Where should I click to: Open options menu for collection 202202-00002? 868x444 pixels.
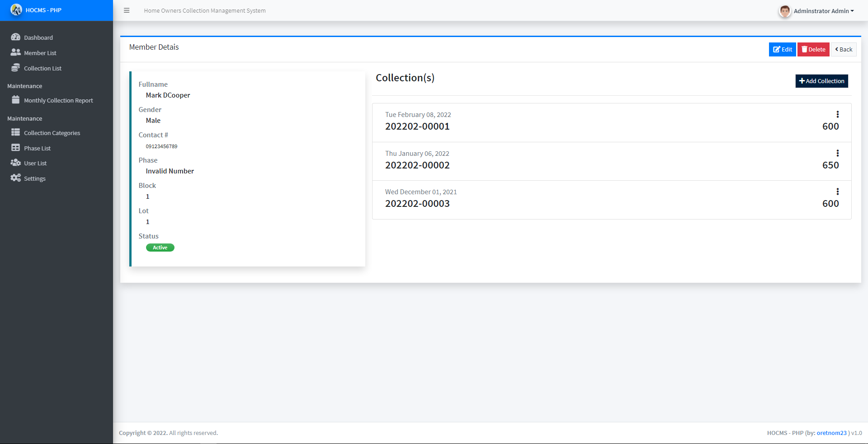click(x=837, y=153)
